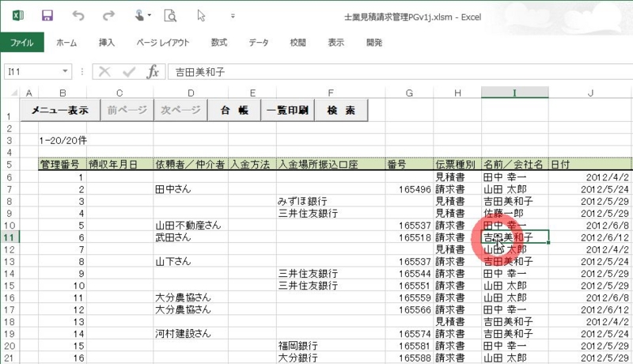Open the 校閲 ribbon tab
Screen dimensions: 633x364
(x=298, y=43)
